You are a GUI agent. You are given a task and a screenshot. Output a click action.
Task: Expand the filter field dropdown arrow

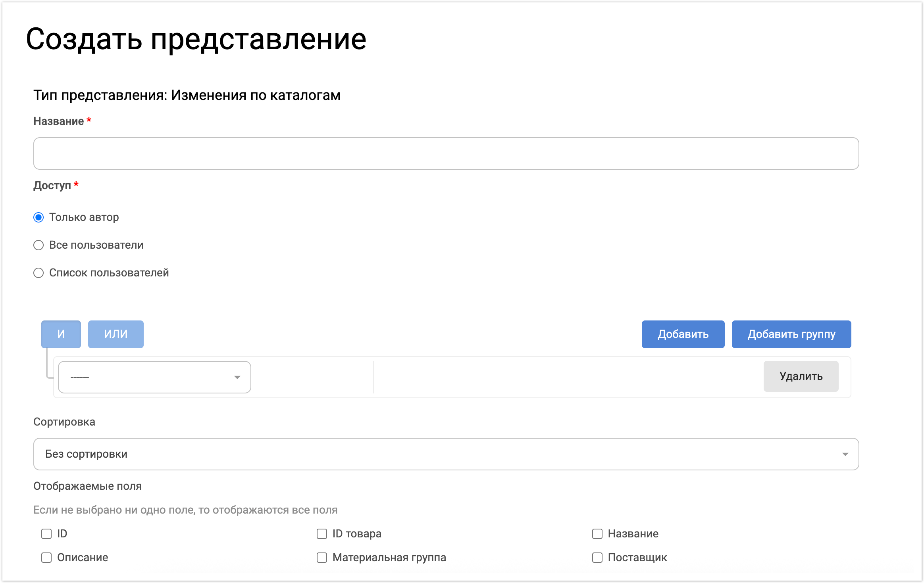(237, 377)
